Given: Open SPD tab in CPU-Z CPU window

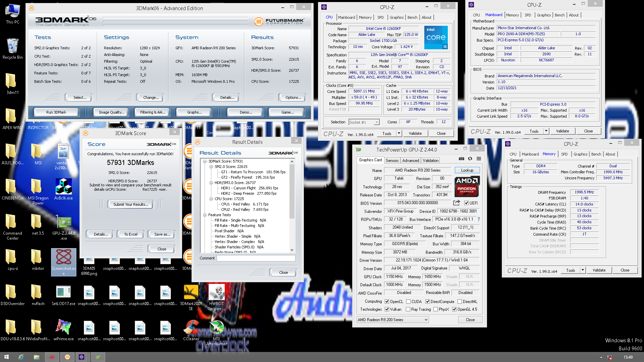Looking at the screenshot, I should coord(380,17).
